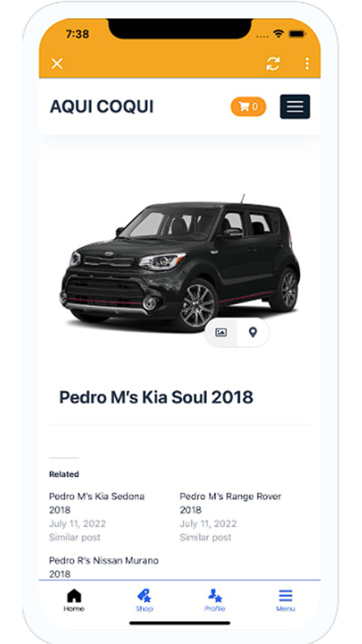Close the webview with the X
This screenshot has width=362, height=644.
[56, 64]
